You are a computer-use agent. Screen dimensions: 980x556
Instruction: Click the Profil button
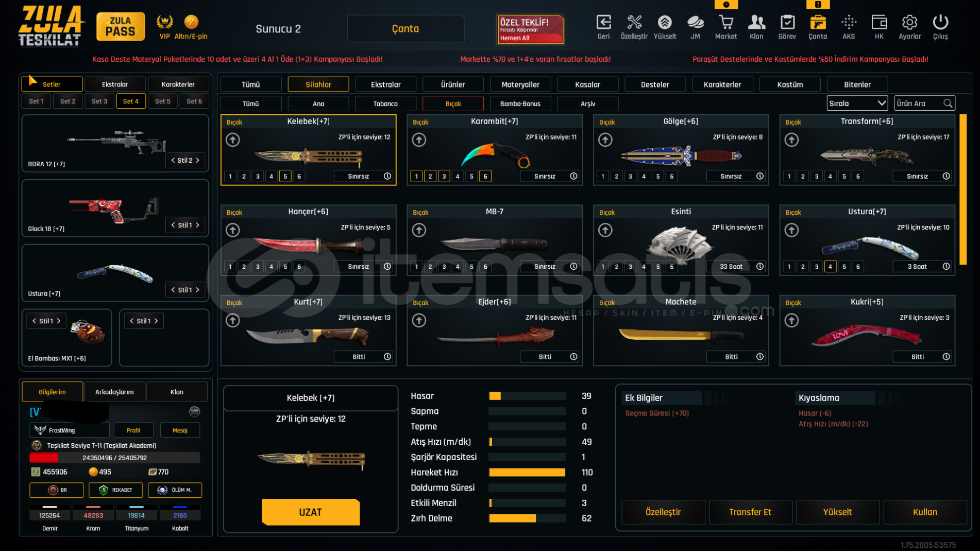point(133,430)
